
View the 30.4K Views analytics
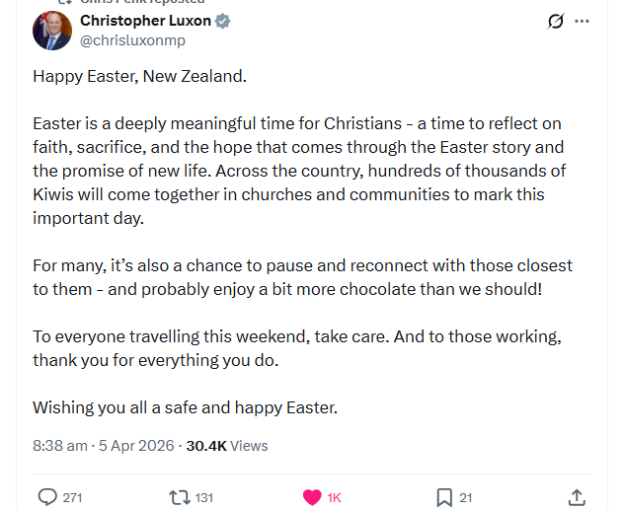[x=227, y=445]
